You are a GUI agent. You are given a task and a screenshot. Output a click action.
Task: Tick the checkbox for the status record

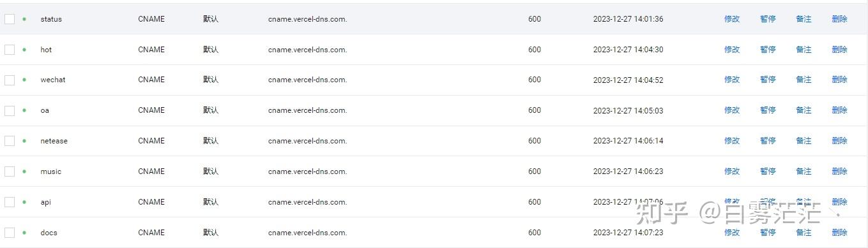coord(10,19)
